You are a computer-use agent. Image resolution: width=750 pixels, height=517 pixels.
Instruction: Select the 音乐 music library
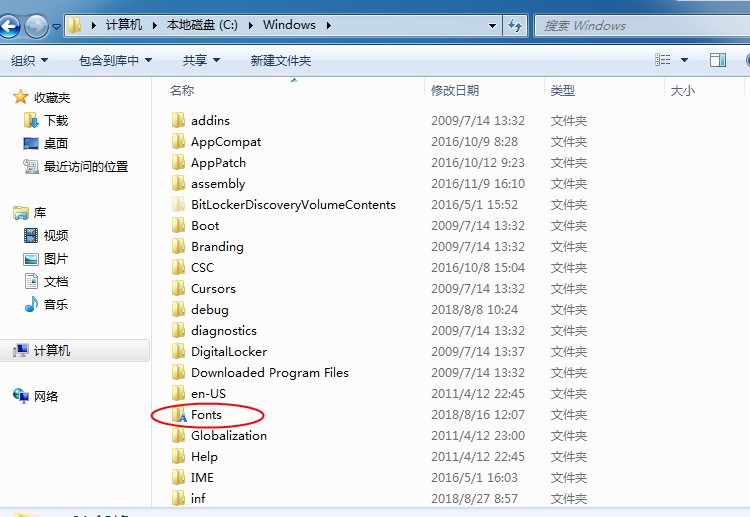coord(55,304)
